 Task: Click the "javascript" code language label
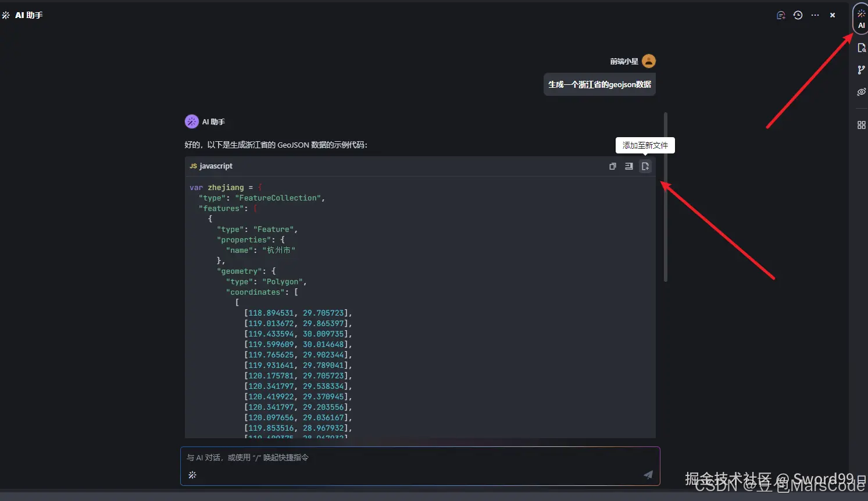coord(216,166)
